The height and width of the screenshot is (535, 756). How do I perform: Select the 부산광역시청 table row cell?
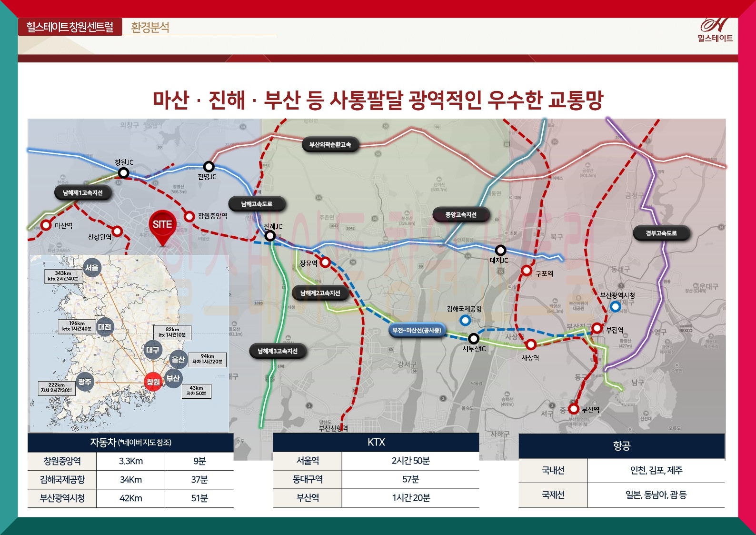pos(62,498)
